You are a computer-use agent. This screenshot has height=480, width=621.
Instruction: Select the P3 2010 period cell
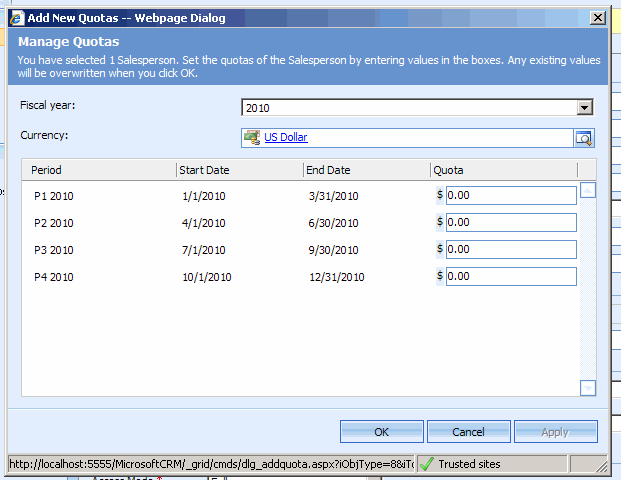pos(53,250)
